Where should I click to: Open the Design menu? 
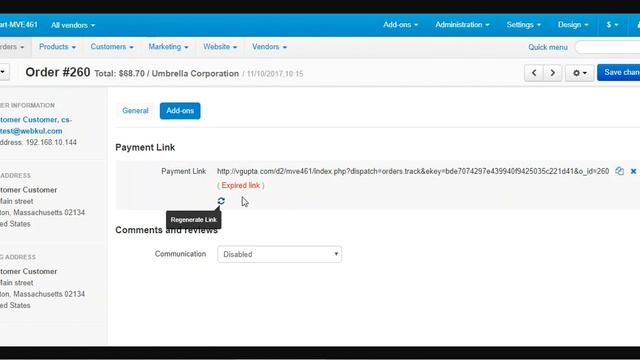(x=573, y=25)
